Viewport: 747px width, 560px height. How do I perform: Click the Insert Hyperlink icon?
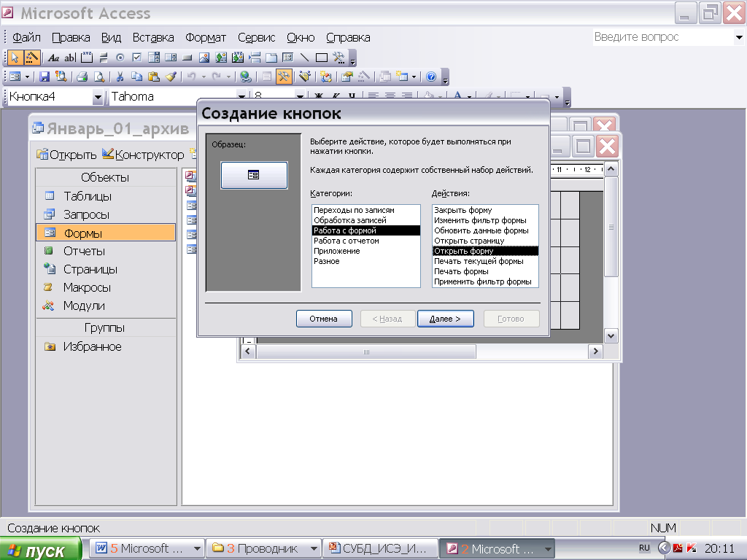point(246,77)
